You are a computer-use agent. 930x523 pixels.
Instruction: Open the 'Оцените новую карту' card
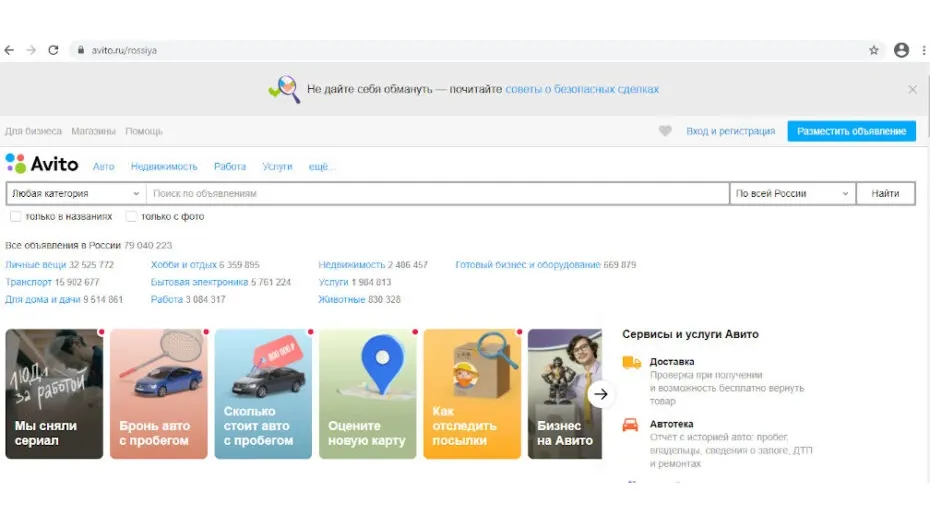[367, 394]
